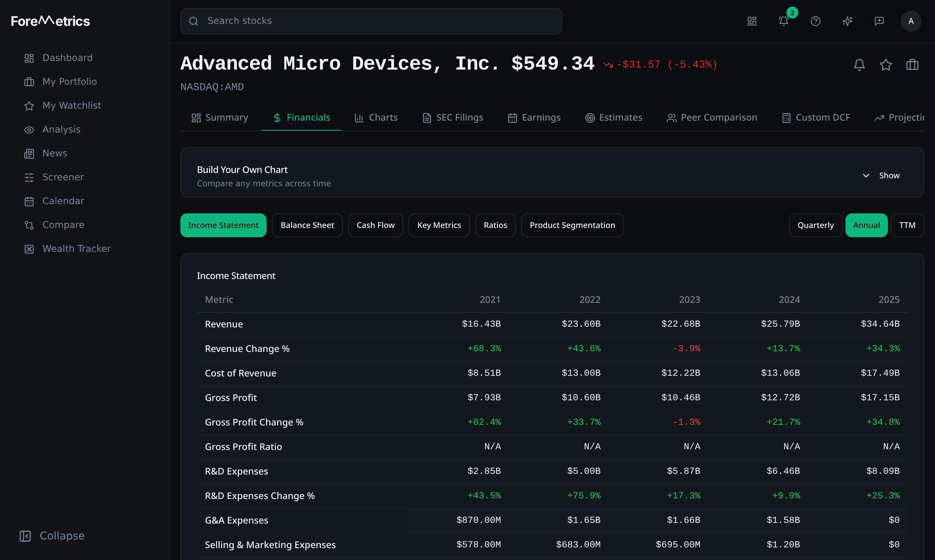Click the 2025 Revenue value $34.64B

tap(880, 324)
